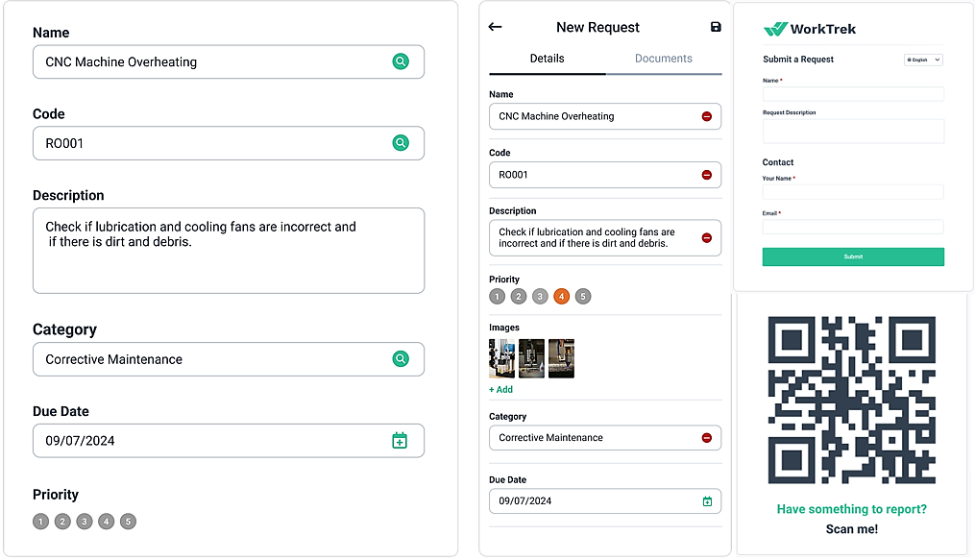Click the search icon beside Code RO001

click(x=401, y=141)
